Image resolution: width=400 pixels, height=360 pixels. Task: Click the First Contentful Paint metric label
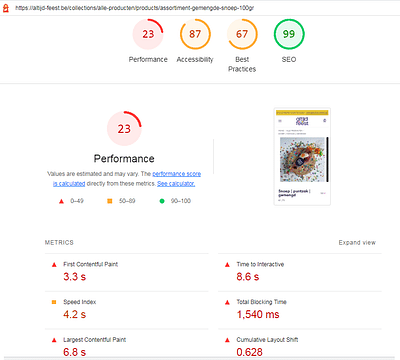[x=90, y=264]
